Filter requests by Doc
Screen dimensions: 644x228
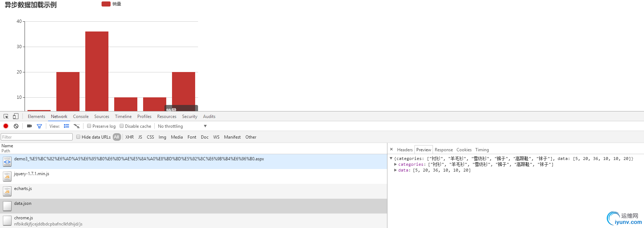[x=205, y=137]
